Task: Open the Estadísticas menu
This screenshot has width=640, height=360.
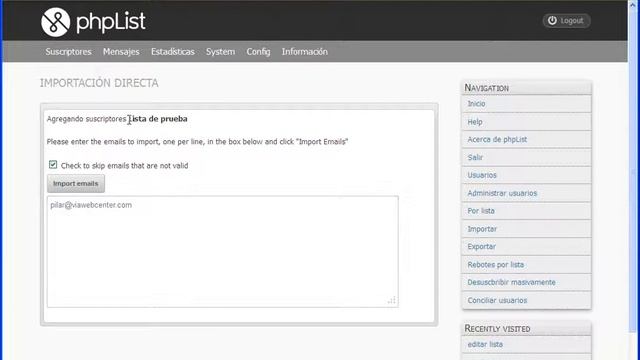Action: [x=173, y=52]
